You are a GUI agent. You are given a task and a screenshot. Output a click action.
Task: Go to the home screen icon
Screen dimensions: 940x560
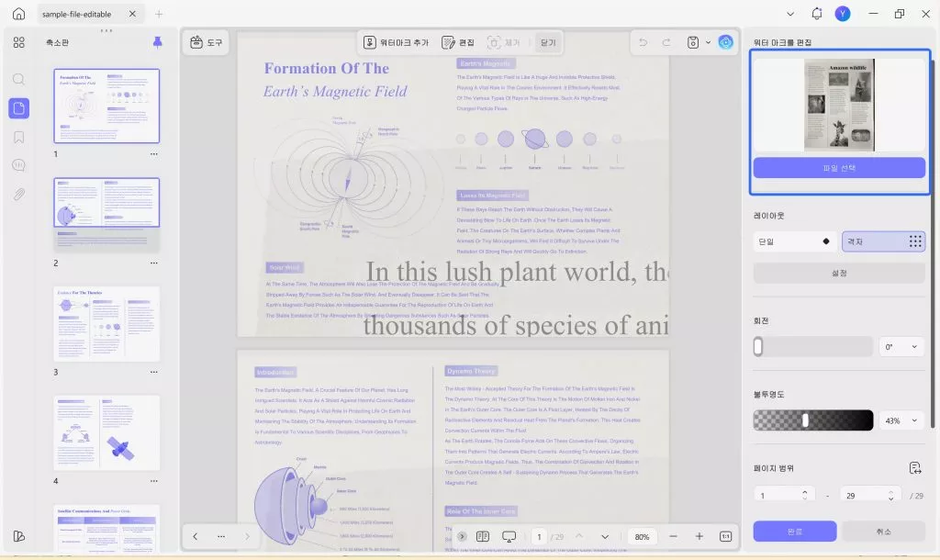coord(18,14)
